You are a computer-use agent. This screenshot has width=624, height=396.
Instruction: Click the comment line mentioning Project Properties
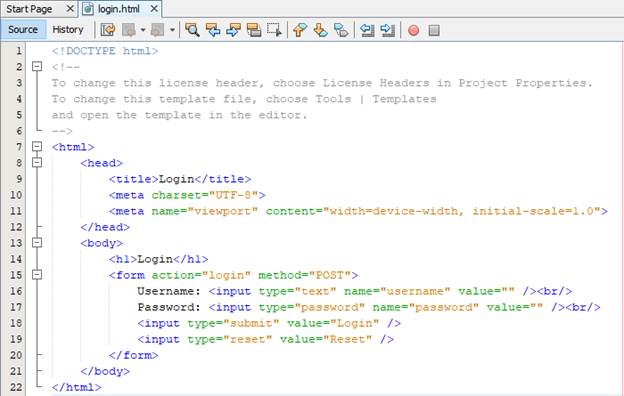coord(322,83)
